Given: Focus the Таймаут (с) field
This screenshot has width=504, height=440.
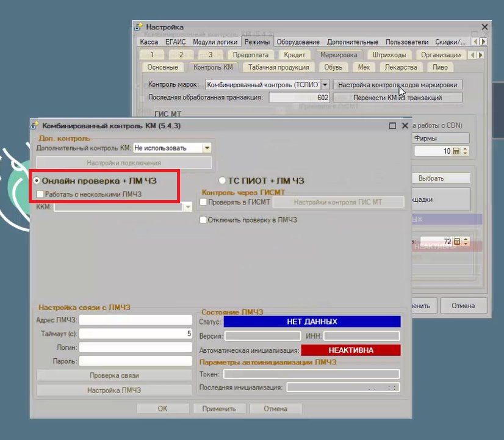Looking at the screenshot, I should [x=135, y=334].
